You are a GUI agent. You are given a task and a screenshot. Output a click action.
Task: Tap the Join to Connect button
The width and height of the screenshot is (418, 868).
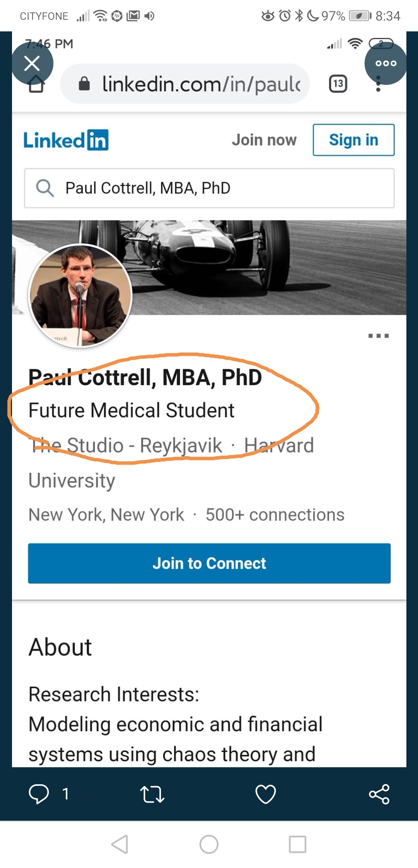click(209, 563)
